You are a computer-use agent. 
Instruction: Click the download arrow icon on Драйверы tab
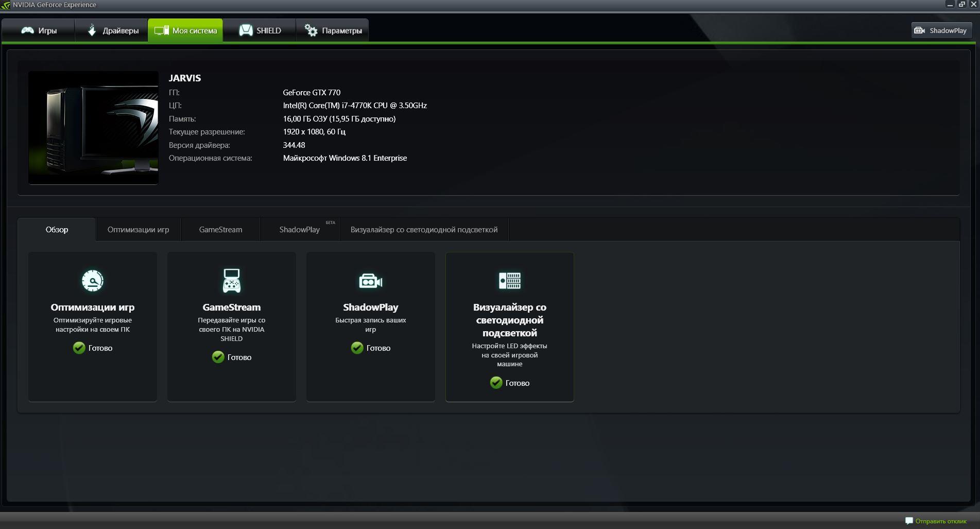point(92,30)
